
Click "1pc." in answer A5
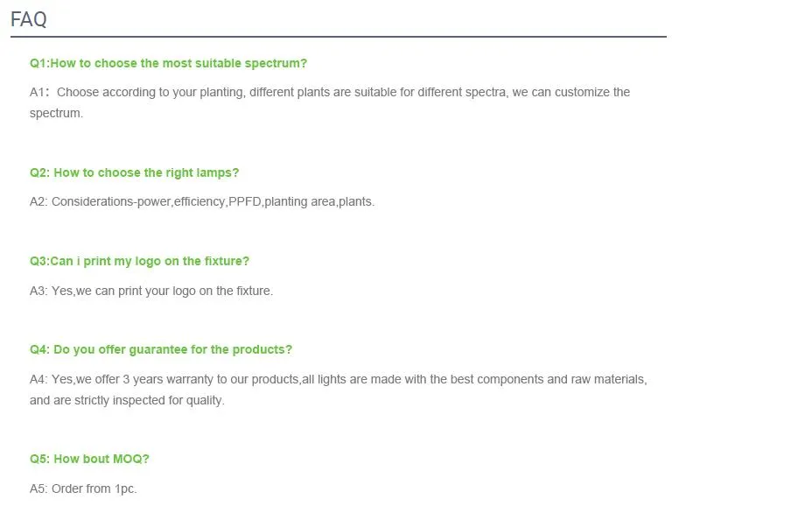point(124,488)
